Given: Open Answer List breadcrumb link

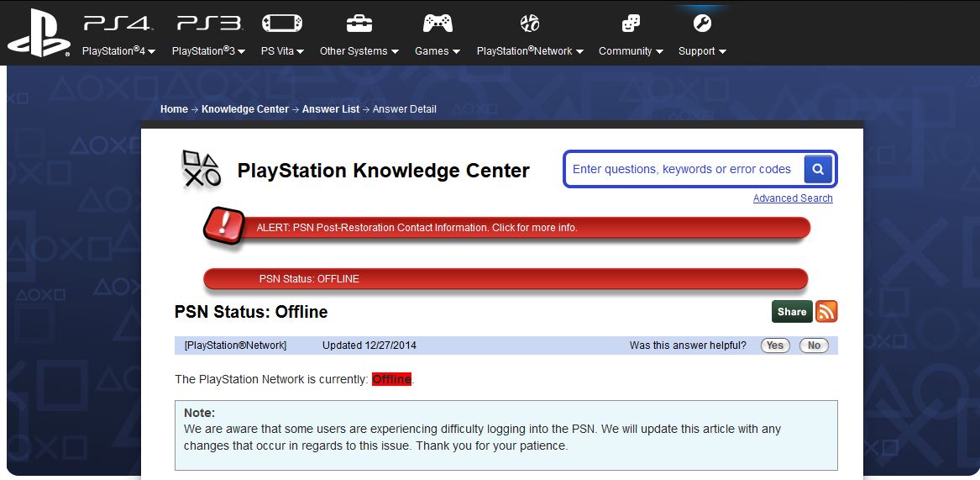Looking at the screenshot, I should click(x=331, y=109).
